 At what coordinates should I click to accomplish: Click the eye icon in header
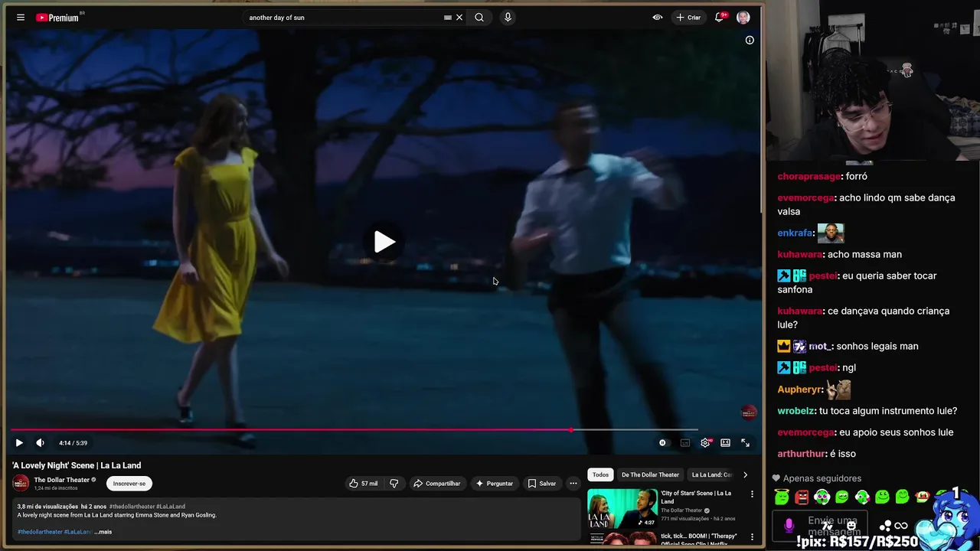coord(658,18)
